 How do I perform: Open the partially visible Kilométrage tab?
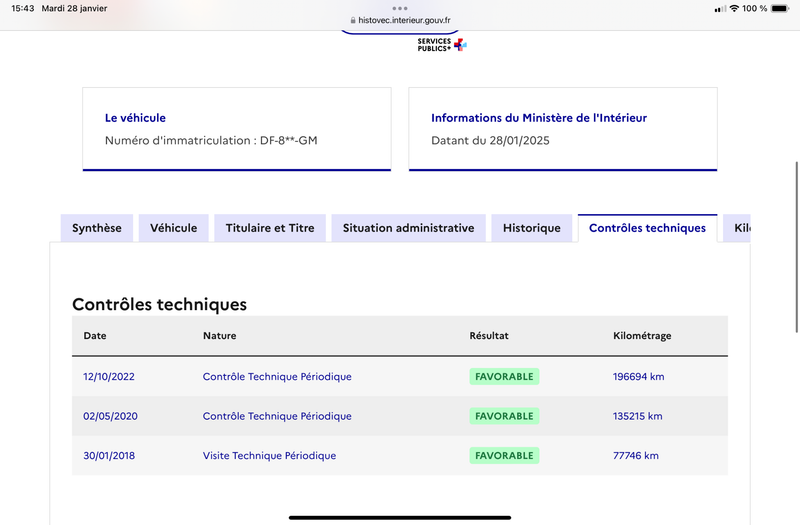[737, 228]
